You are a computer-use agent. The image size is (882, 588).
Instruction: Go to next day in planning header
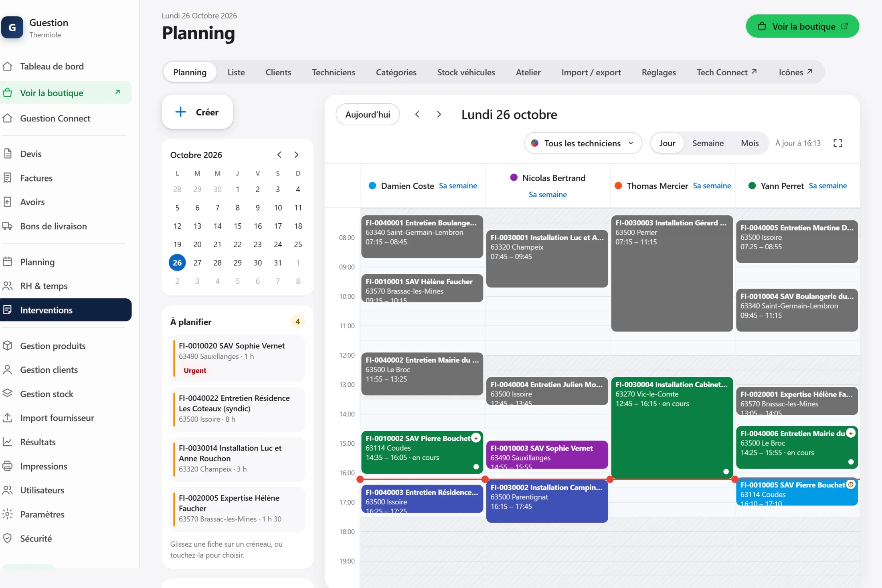[x=439, y=114]
